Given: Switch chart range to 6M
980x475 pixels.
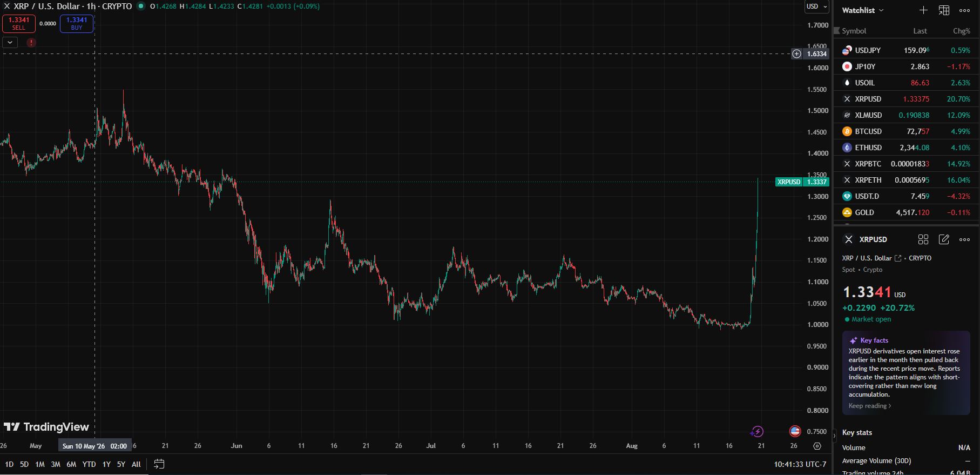Looking at the screenshot, I should click(71, 464).
